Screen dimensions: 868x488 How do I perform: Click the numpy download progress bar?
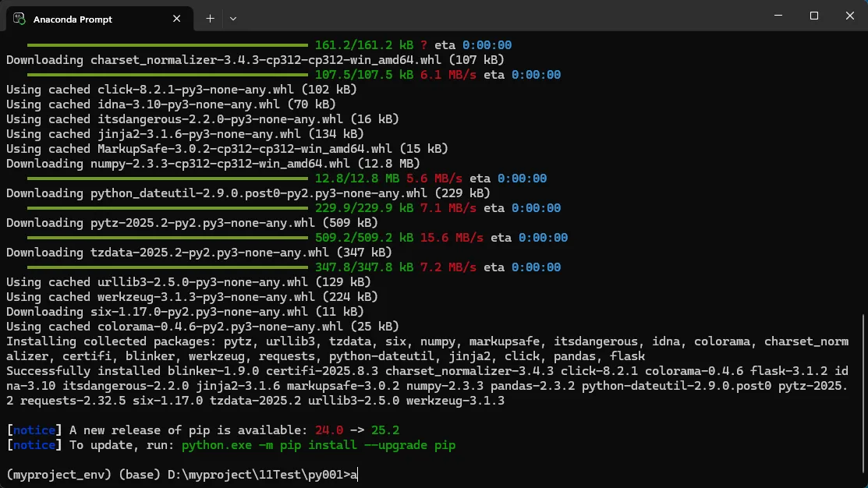168,179
